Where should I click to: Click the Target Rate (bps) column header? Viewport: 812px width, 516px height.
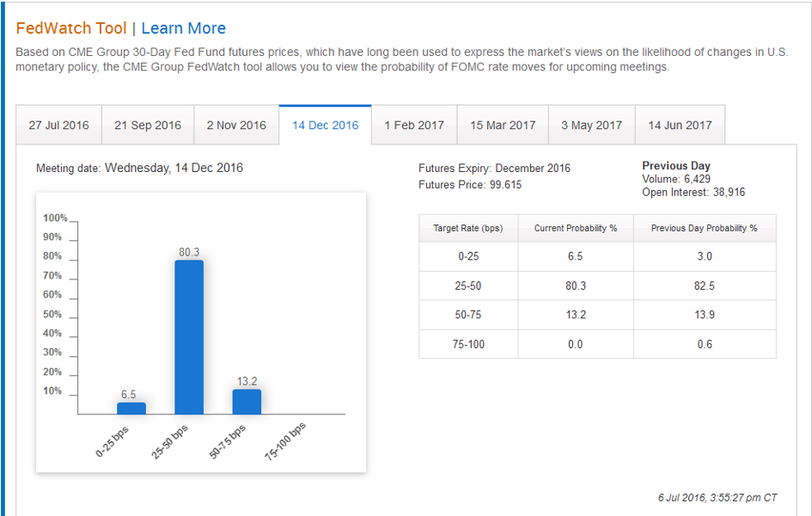click(468, 228)
